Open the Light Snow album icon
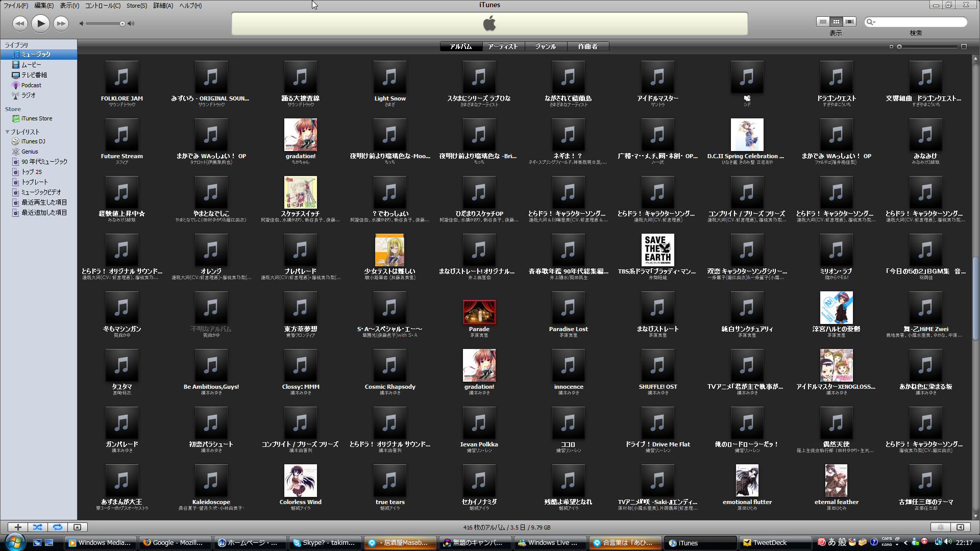The width and height of the screenshot is (980, 551). click(389, 77)
